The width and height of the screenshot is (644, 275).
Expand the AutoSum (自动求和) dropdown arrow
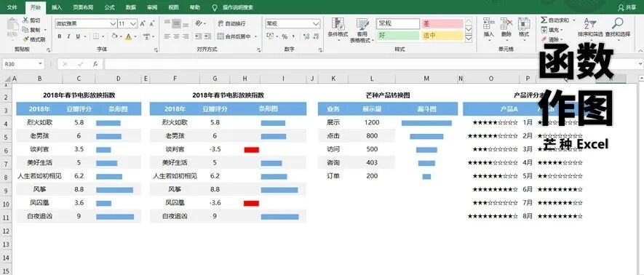[573, 20]
